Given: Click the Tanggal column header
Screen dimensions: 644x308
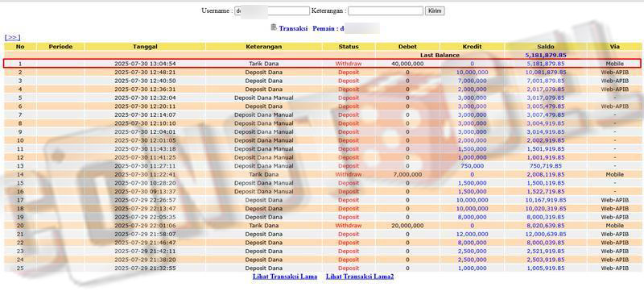Looking at the screenshot, I should 145,47.
